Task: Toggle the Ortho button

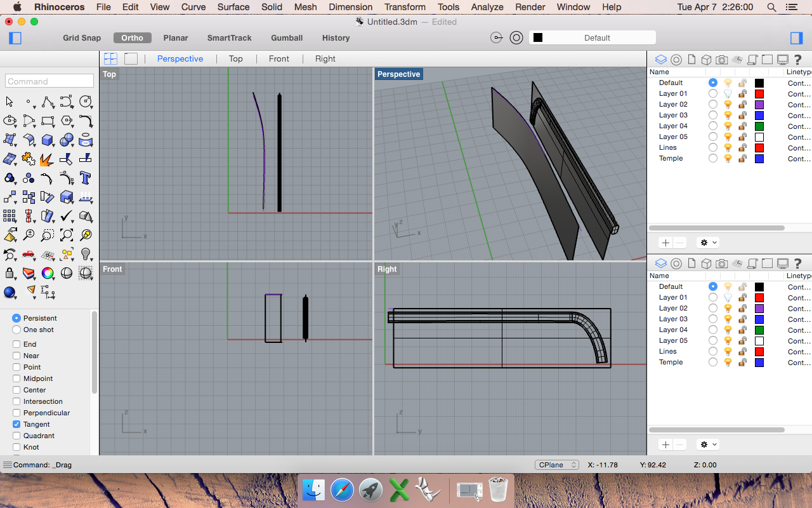Action: (x=132, y=37)
